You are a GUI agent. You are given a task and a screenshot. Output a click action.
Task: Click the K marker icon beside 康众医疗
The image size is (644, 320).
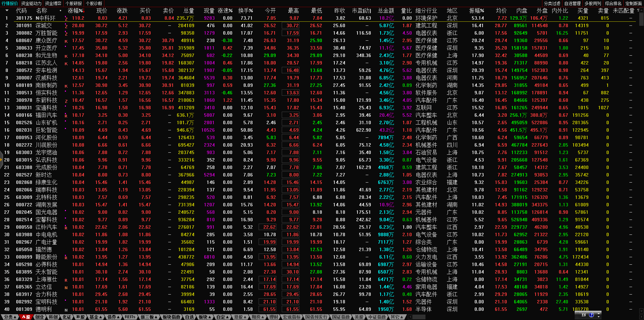pyautogui.click(x=66, y=41)
